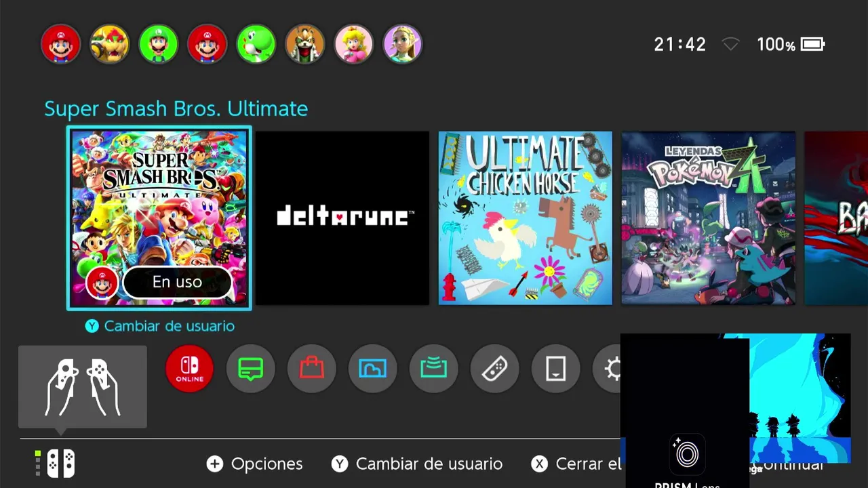Click the PRISM Lens app icon
The image size is (868, 488).
(x=687, y=454)
